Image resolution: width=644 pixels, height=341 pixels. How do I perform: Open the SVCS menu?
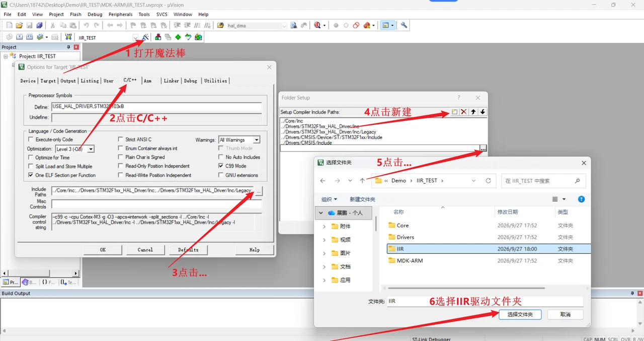click(162, 15)
